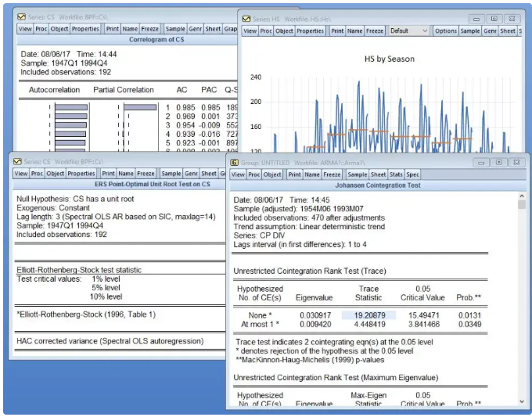
Task: Open Proc menu in Correlogram CS window
Action: tap(41, 29)
